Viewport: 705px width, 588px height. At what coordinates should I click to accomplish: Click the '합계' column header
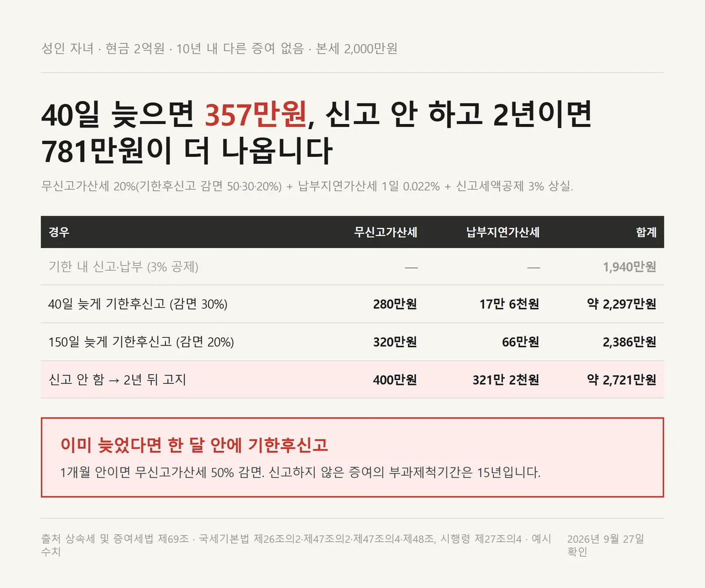(x=646, y=232)
